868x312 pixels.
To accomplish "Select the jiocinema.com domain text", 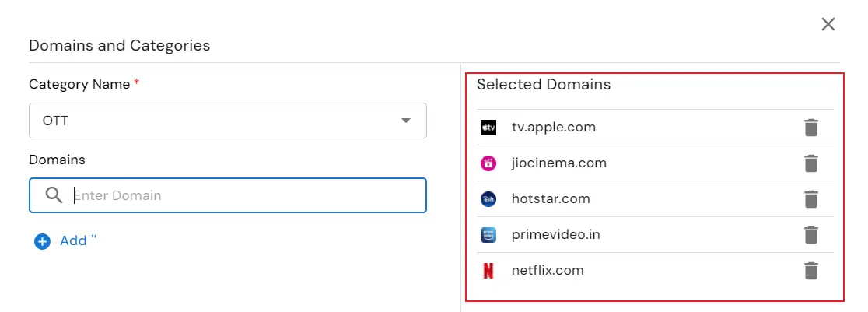I will pyautogui.click(x=559, y=163).
